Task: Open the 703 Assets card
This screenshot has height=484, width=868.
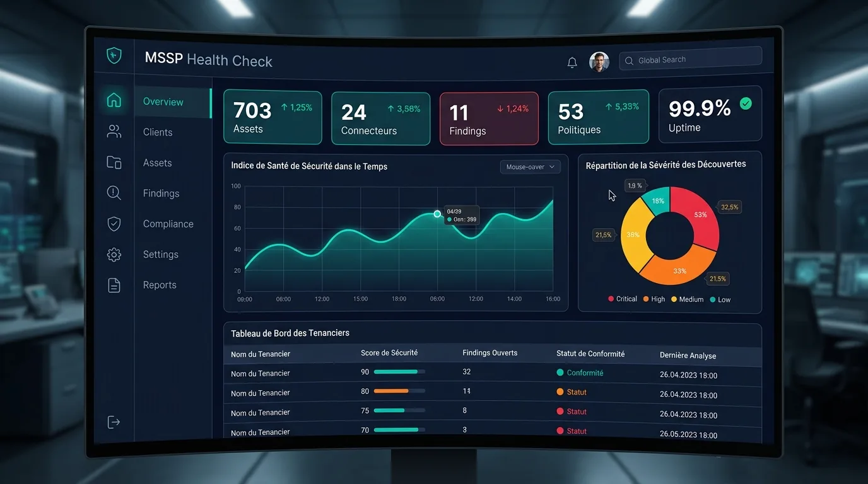Action: [x=273, y=118]
